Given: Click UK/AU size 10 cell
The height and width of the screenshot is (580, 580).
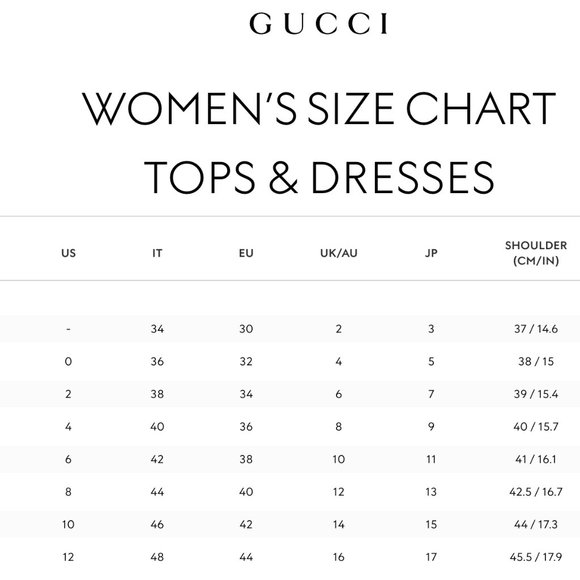Looking at the screenshot, I should [339, 459].
